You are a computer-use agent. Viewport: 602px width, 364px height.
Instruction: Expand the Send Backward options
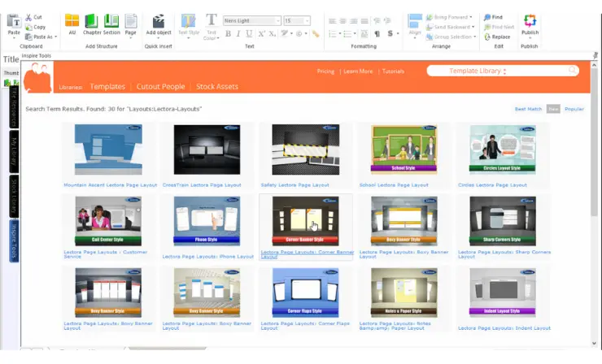(473, 28)
